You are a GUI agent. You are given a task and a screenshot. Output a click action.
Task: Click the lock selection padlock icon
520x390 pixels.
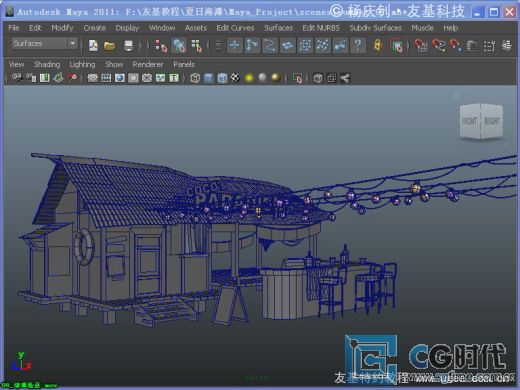point(378,45)
